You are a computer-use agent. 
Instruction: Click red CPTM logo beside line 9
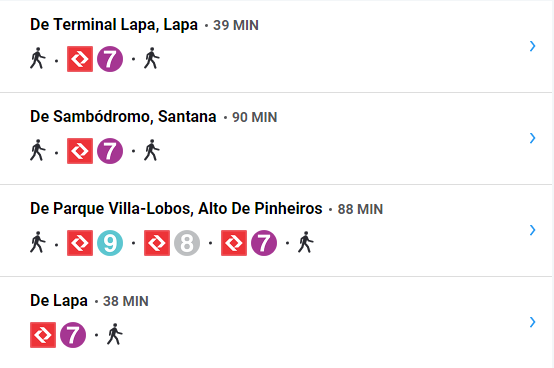tap(80, 243)
